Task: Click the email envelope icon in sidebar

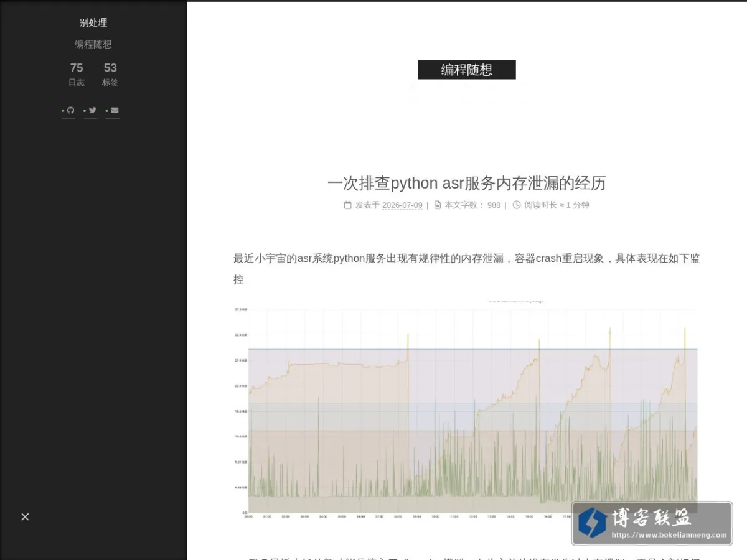Action: click(x=115, y=110)
